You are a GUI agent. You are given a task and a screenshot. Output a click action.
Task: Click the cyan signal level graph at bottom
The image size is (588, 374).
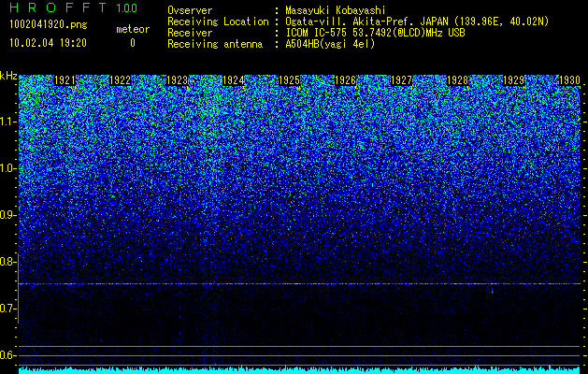300,370
